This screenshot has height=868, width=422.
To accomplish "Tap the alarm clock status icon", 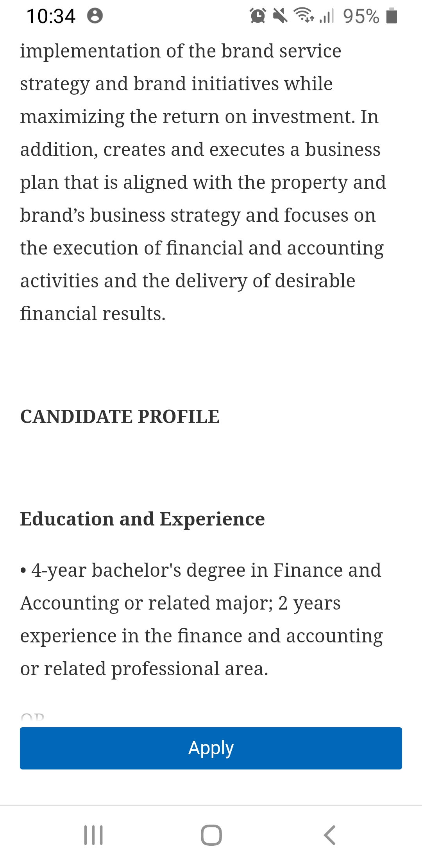I will tap(258, 16).
